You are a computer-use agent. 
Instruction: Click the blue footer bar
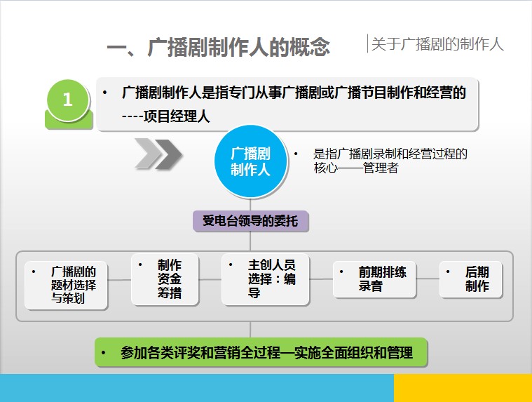(196, 388)
